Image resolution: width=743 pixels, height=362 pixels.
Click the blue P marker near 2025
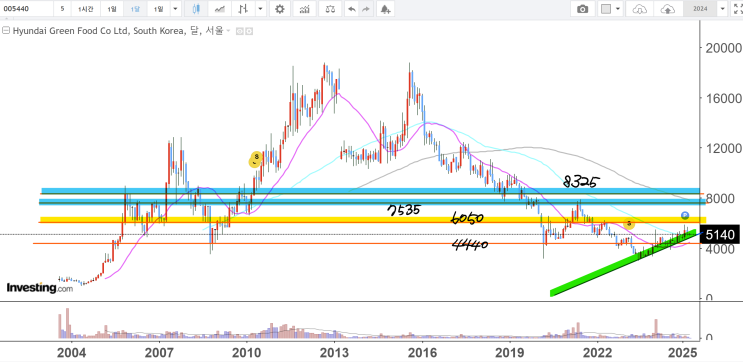pyautogui.click(x=685, y=216)
